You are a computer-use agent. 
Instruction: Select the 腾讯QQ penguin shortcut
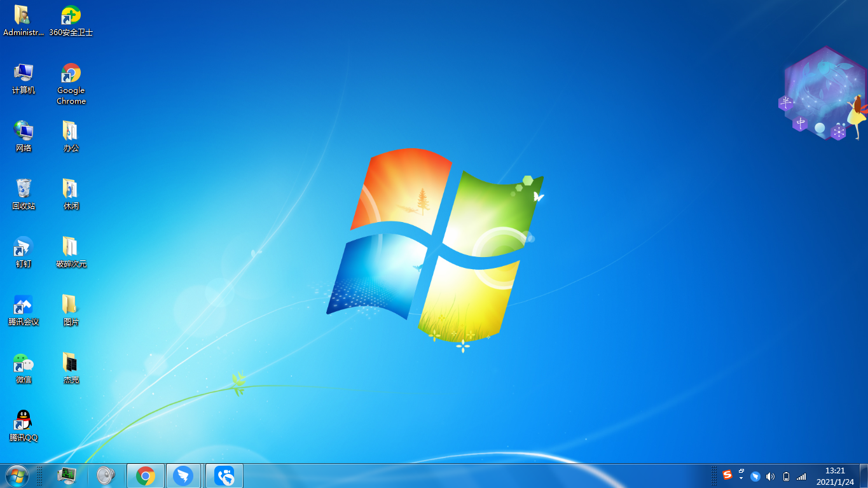coord(24,426)
